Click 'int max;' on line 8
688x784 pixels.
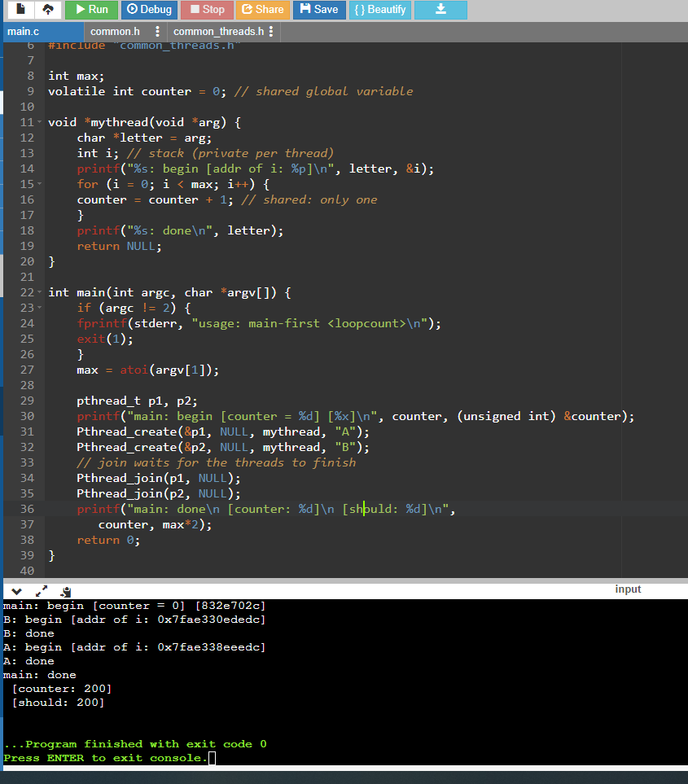pos(76,76)
